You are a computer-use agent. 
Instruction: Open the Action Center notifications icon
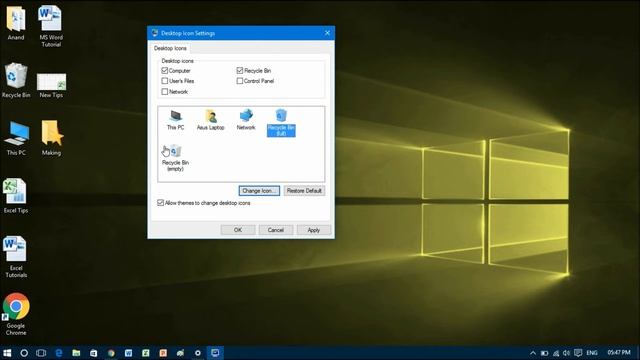578,353
